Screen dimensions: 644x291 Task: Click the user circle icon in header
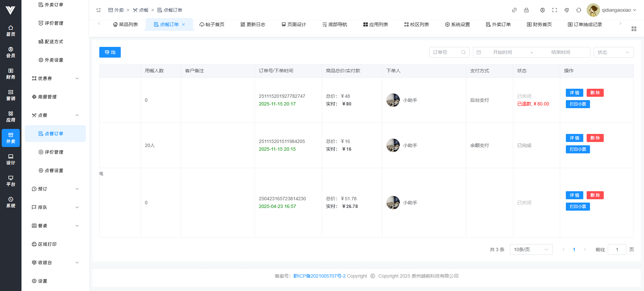coord(542,10)
